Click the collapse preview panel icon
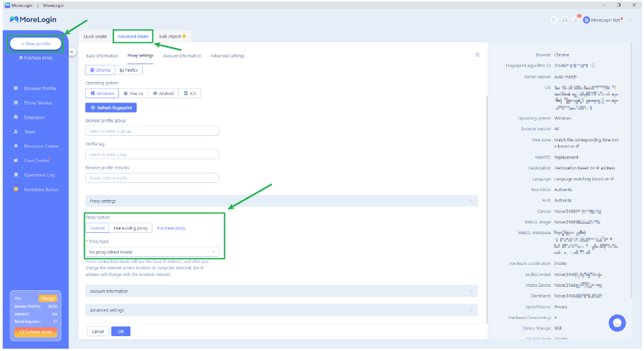This screenshot has height=351, width=644. [477, 55]
